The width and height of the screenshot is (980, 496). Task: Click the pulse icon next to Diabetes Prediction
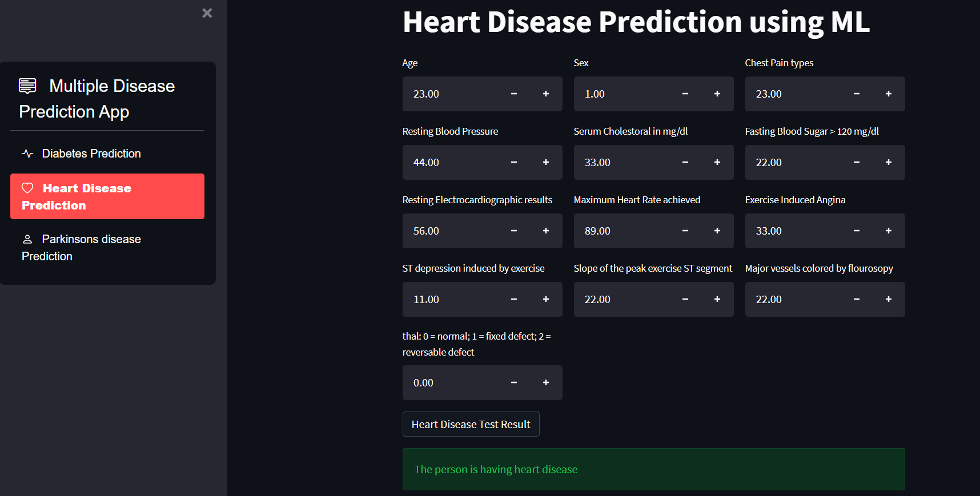point(27,154)
